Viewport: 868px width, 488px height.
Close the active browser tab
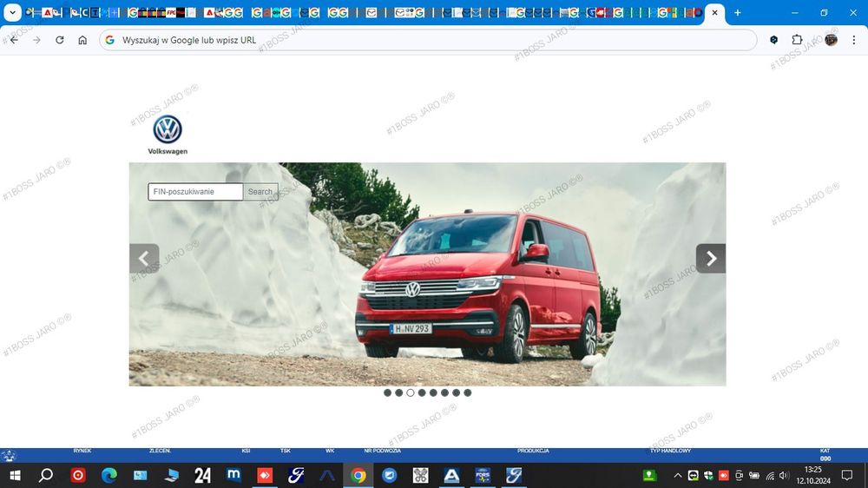(x=714, y=12)
